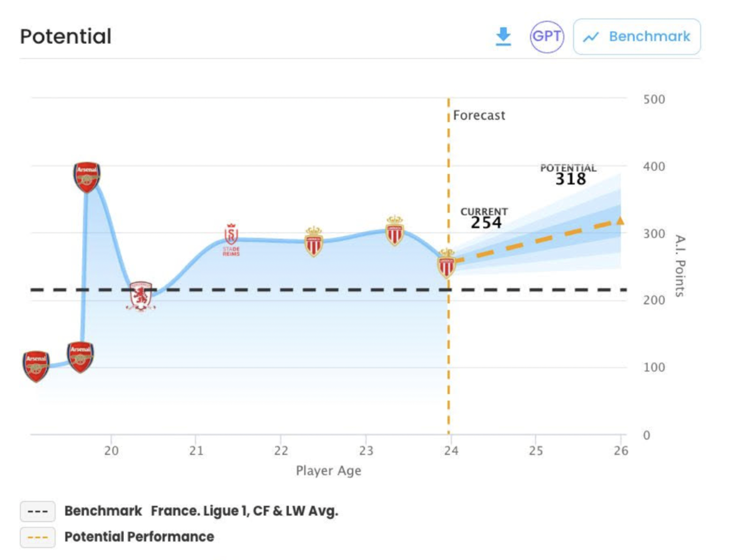Click the Middlesbrough crest on the benchmark line

(141, 296)
